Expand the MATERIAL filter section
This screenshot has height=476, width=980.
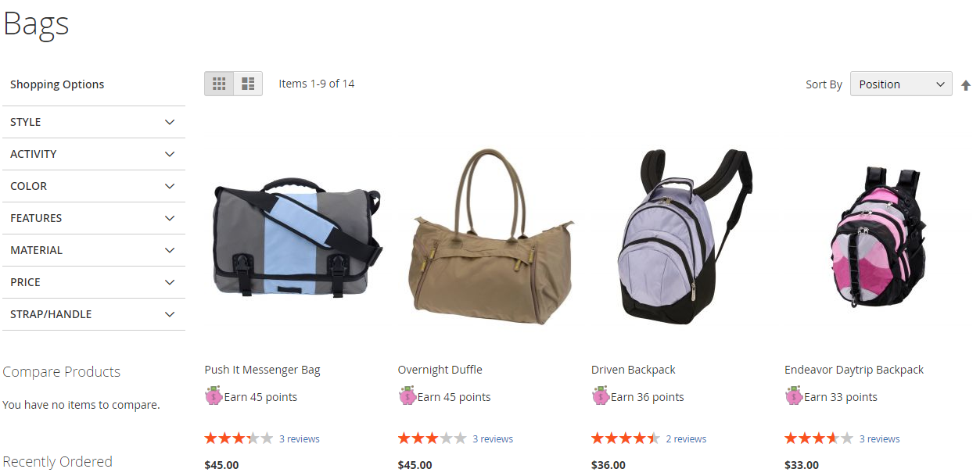click(x=94, y=250)
